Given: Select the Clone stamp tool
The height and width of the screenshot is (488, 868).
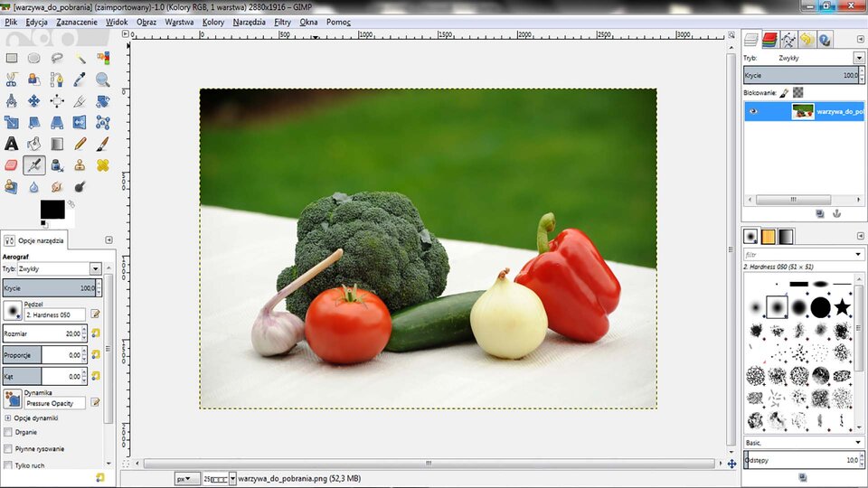Looking at the screenshot, I should point(80,164).
